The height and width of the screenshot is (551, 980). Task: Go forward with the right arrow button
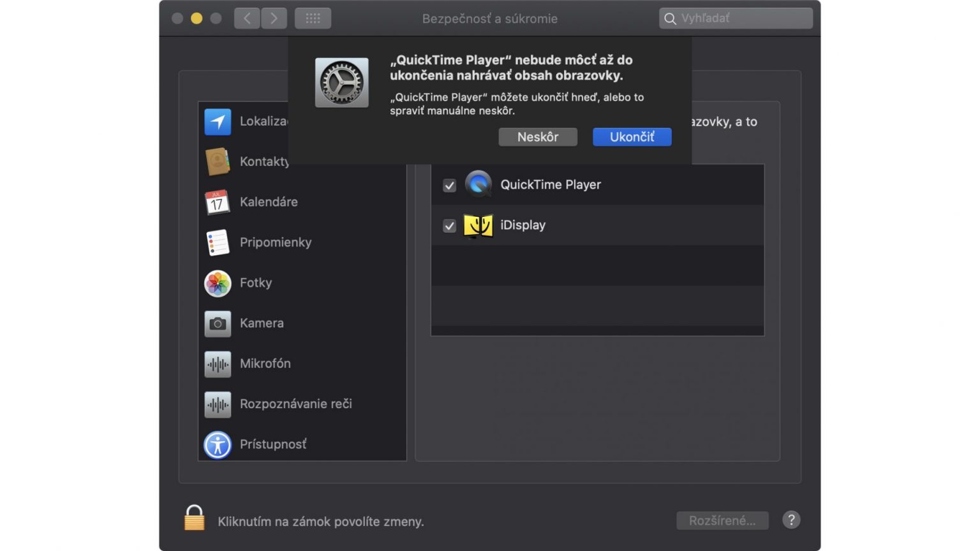274,18
